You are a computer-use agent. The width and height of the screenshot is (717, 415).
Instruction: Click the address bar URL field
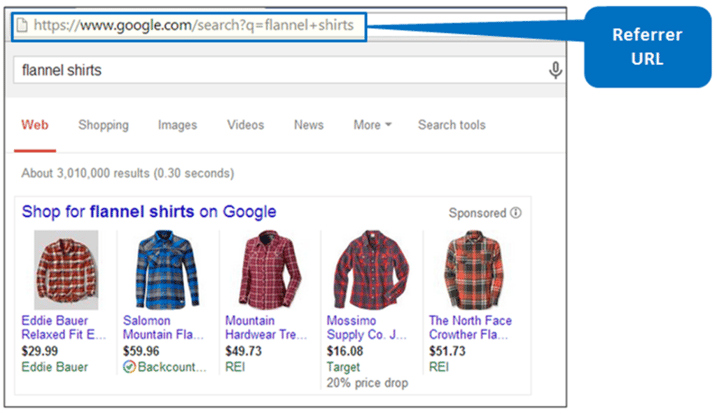click(x=189, y=27)
